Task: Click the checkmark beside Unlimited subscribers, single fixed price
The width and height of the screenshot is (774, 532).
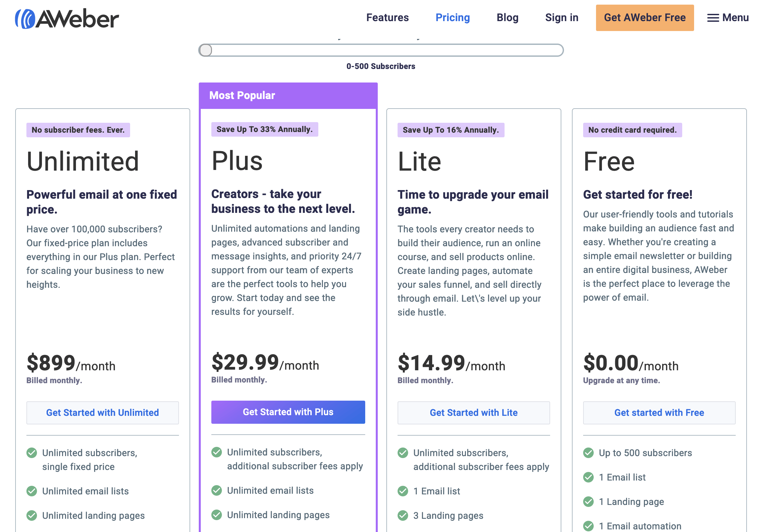Action: [x=32, y=453]
